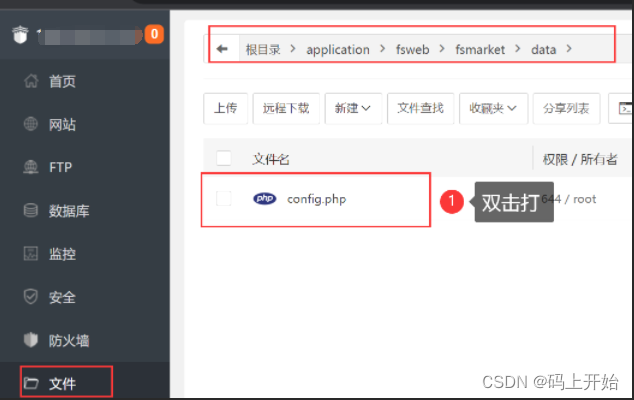Click the php file type icon
This screenshot has height=400, width=634.
[265, 199]
